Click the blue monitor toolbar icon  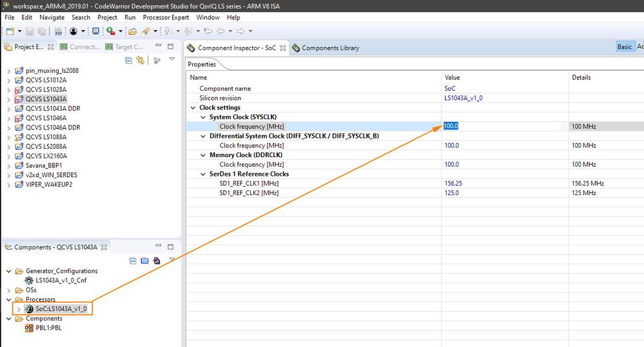point(95,31)
